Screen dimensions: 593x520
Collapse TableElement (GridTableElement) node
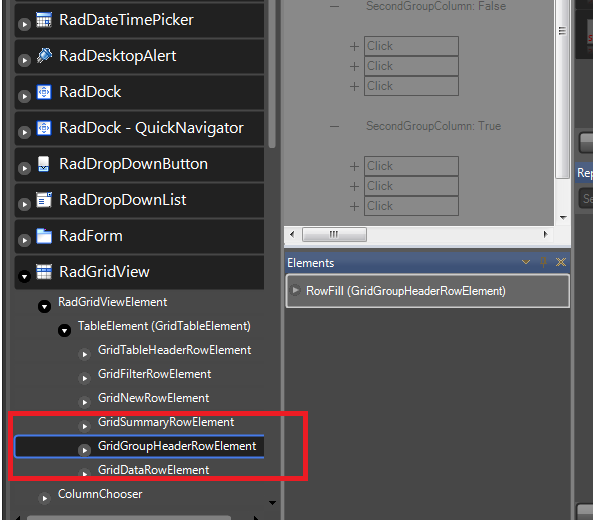click(x=64, y=331)
